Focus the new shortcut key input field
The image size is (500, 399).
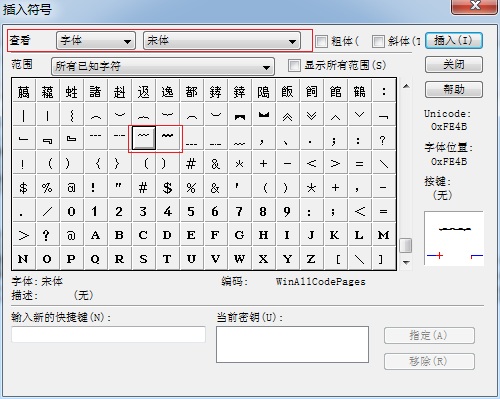(x=108, y=334)
